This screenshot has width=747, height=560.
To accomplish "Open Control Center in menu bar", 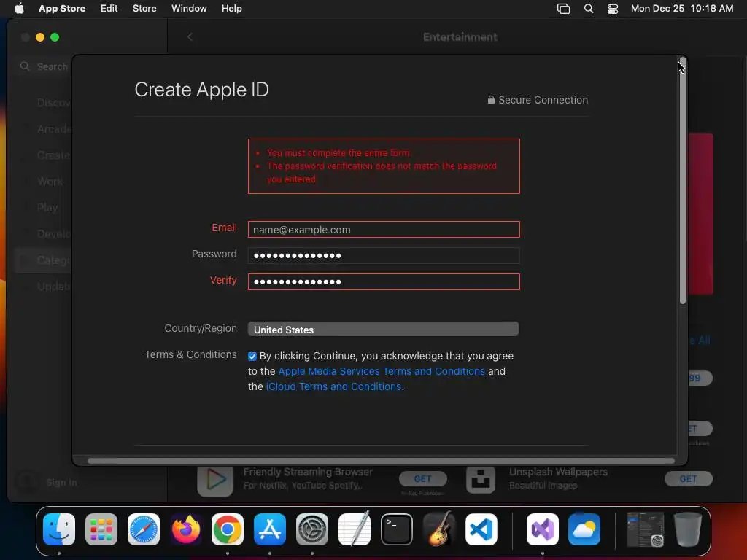I will tap(613, 9).
